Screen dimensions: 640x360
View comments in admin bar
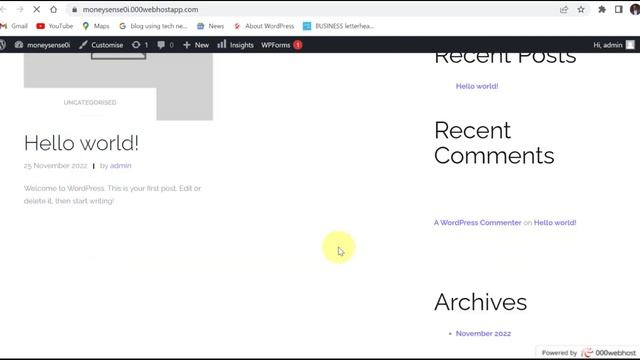click(x=165, y=45)
